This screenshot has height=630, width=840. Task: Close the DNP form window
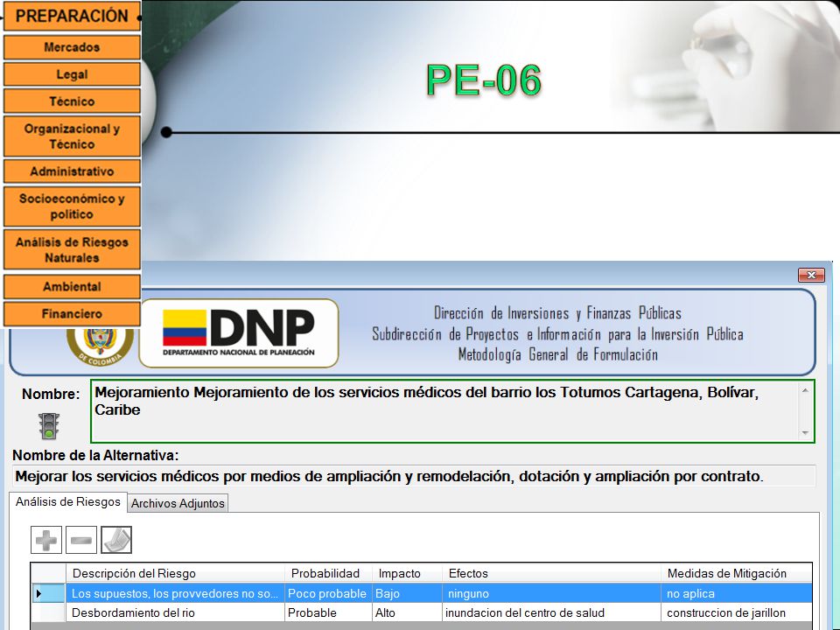811,275
